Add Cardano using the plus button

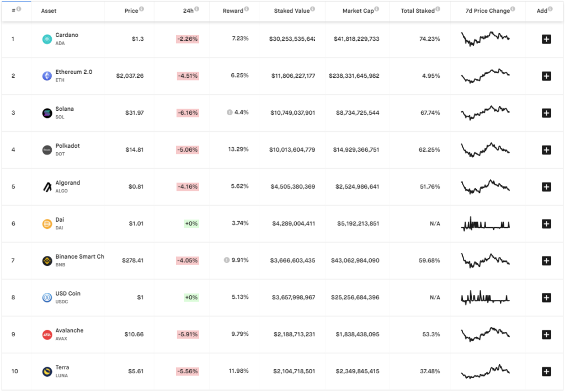(546, 39)
